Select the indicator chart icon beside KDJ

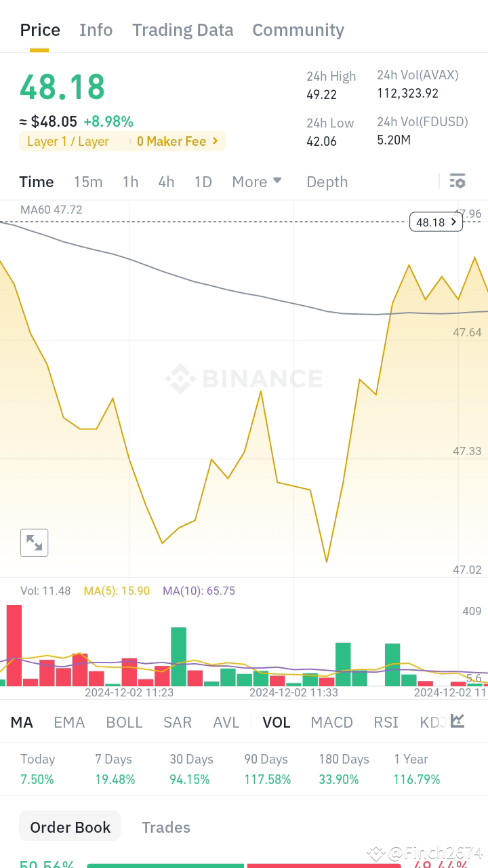point(457,721)
